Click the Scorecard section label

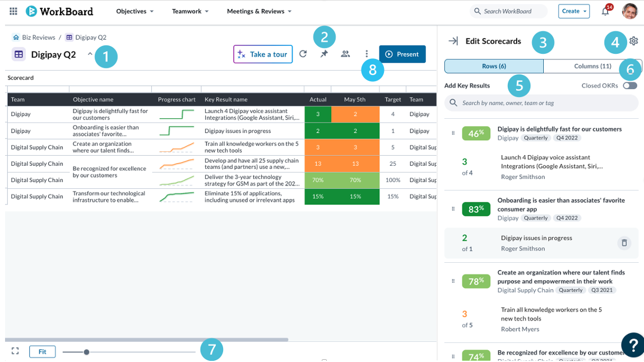[21, 77]
